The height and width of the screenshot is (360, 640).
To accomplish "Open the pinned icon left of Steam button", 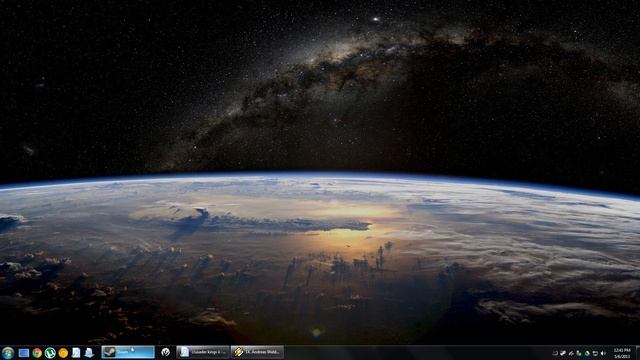I will tap(89, 353).
